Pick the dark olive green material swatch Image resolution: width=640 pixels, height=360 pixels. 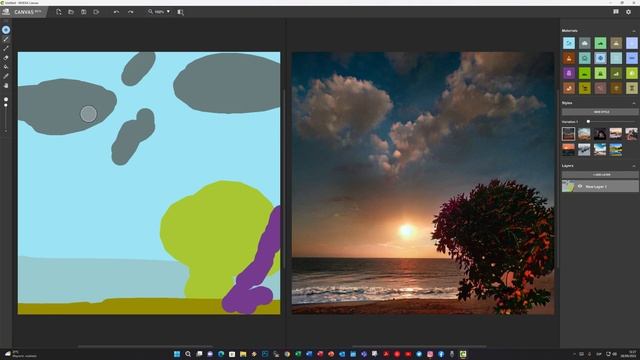point(616,73)
